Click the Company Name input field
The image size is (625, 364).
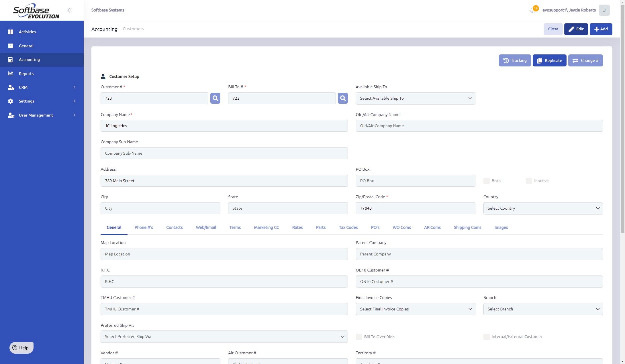pyautogui.click(x=224, y=126)
